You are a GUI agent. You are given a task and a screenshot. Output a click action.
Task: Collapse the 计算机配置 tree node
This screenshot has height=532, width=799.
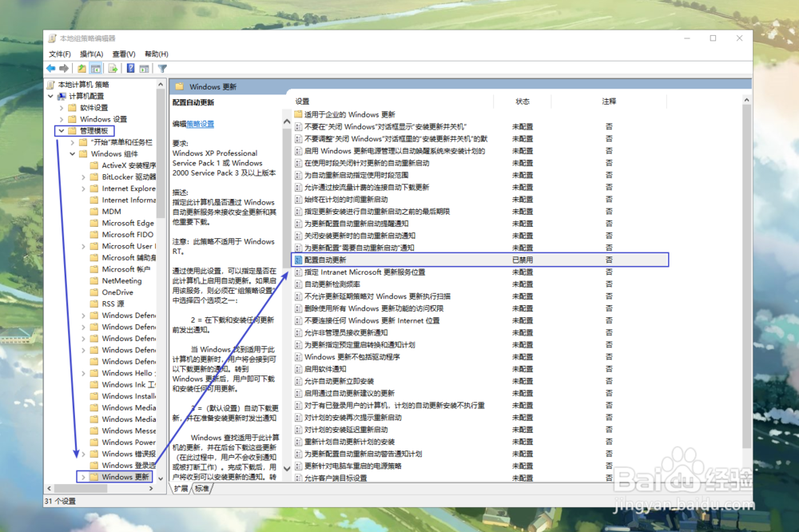(50, 96)
